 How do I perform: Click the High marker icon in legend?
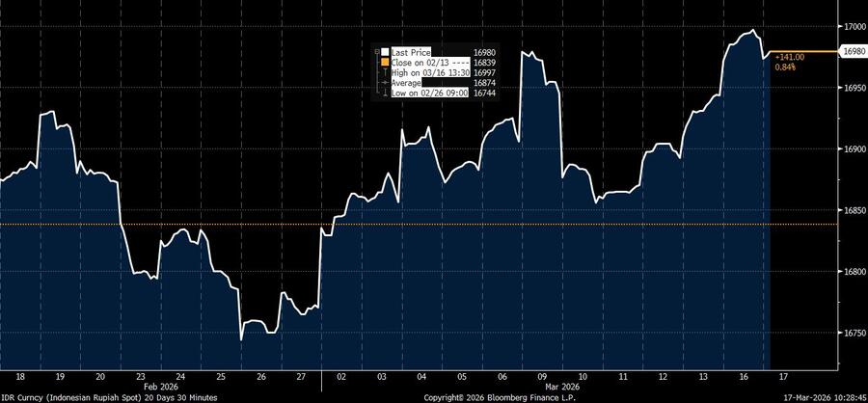pos(384,73)
